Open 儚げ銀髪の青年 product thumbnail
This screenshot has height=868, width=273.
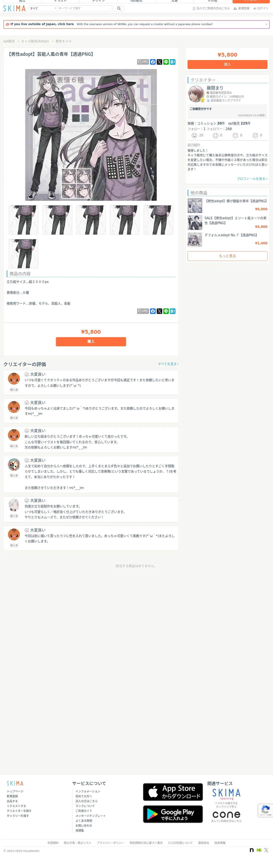point(195,206)
